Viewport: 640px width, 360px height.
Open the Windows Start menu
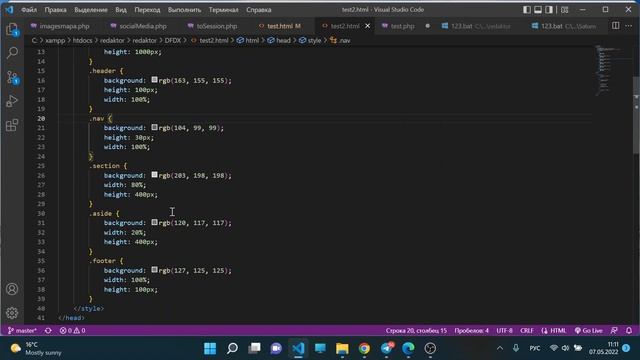tap(210, 348)
